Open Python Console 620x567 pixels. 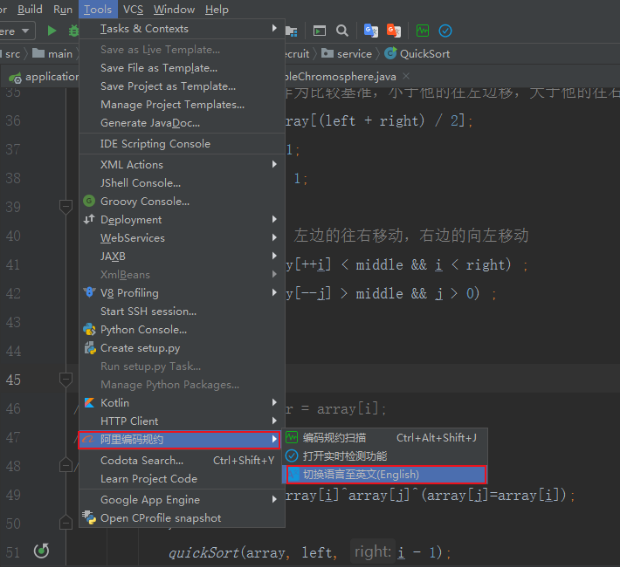(x=182, y=329)
